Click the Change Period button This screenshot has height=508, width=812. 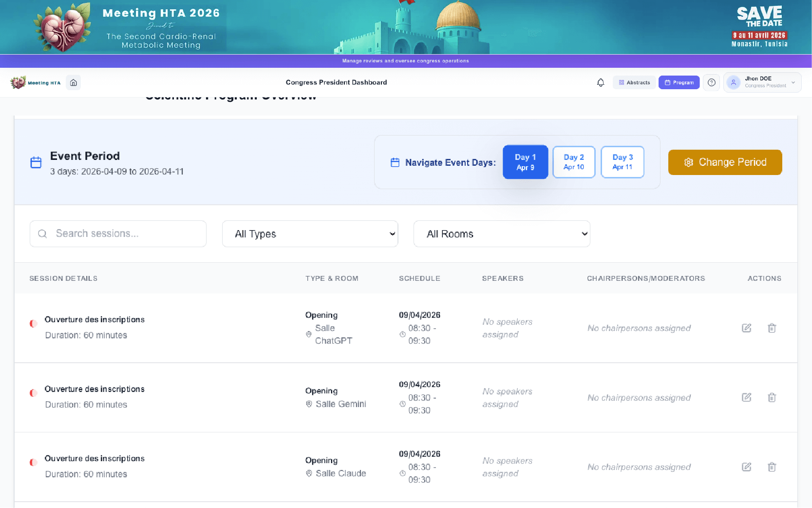725,162
